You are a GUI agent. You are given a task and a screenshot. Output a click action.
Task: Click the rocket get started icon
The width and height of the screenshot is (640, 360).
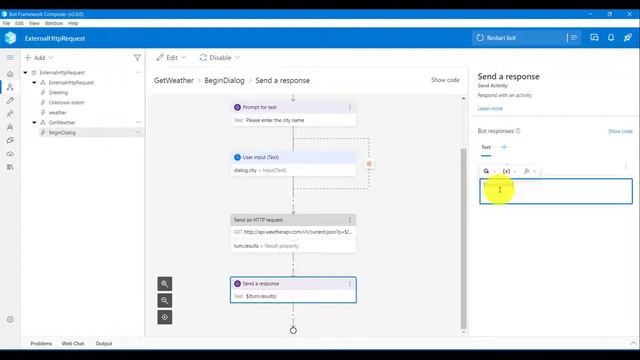pos(628,38)
